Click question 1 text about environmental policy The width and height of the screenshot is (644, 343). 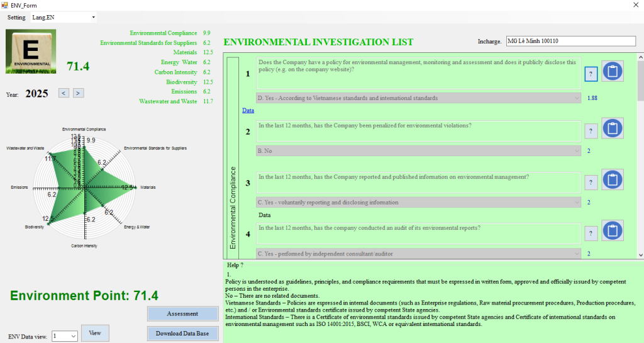pyautogui.click(x=418, y=73)
